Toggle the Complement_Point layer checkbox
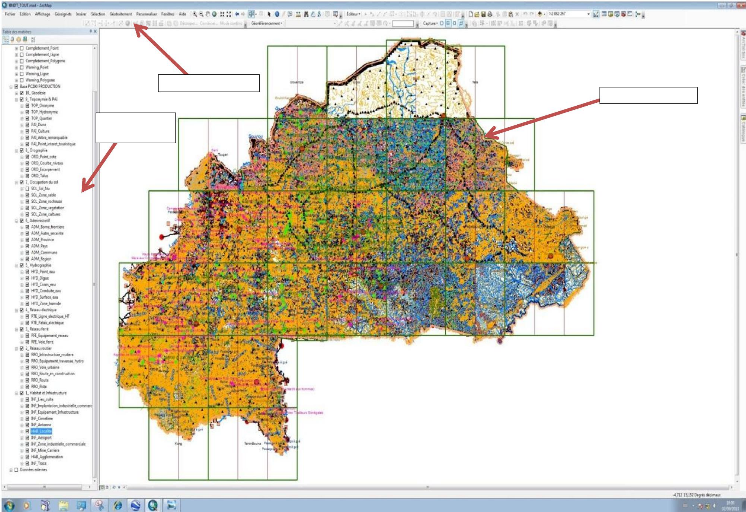This screenshot has height=512, width=746. tap(19, 48)
